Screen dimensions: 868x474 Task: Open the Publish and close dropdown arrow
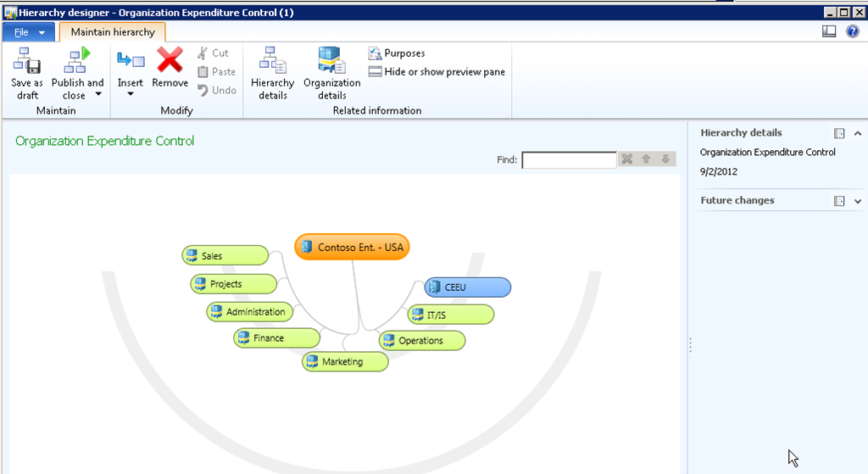[x=98, y=94]
